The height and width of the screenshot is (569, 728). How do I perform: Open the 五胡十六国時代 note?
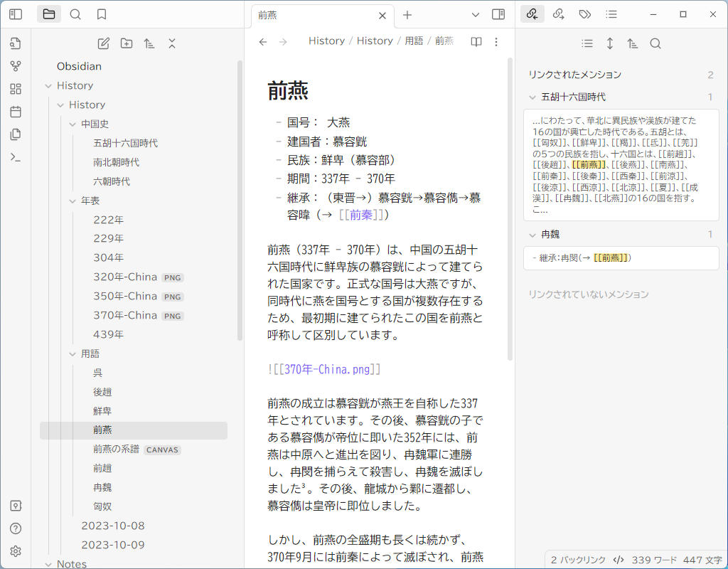tap(125, 143)
